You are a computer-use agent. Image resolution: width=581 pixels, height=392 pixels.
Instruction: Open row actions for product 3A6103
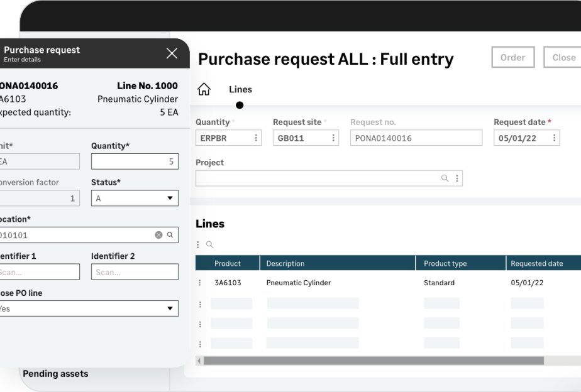click(200, 283)
